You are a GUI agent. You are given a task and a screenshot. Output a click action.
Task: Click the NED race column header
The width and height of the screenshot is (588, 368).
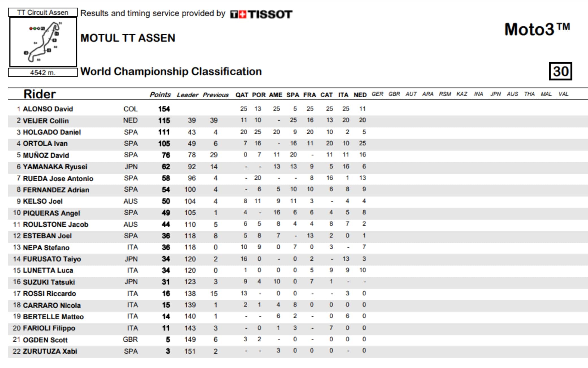[x=360, y=95]
